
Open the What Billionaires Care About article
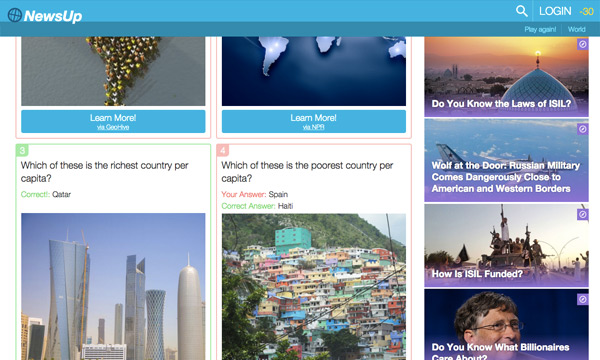coord(506,325)
